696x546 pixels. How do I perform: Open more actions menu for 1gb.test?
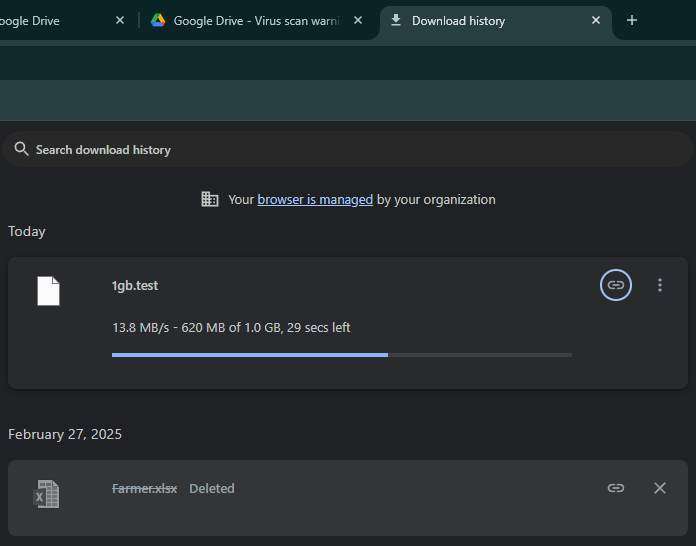[659, 285]
